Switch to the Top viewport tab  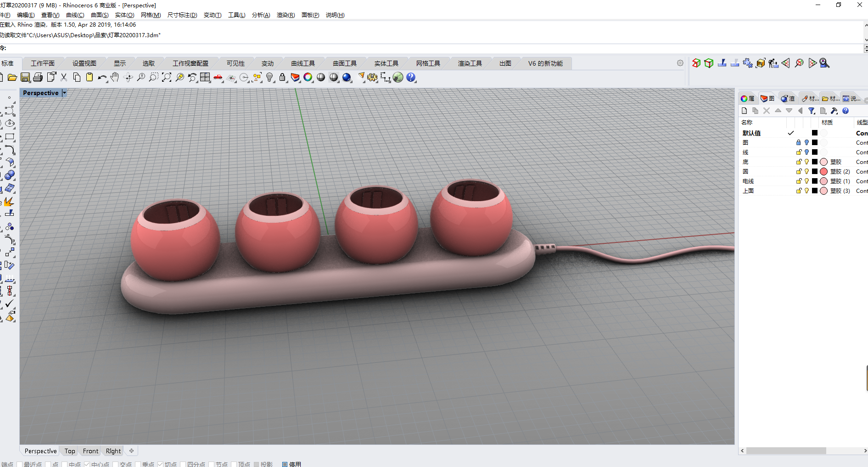coord(70,451)
